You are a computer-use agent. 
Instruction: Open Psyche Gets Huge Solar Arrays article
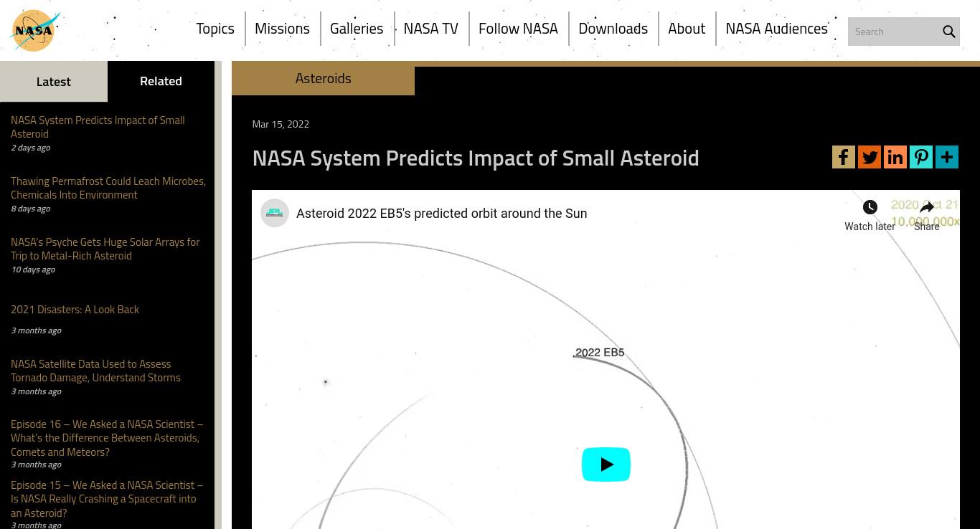click(105, 249)
